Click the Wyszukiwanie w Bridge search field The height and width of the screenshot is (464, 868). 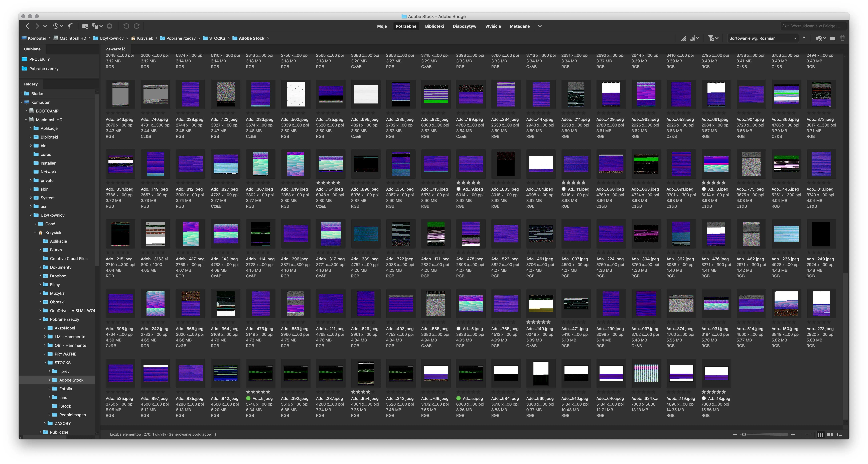815,26
